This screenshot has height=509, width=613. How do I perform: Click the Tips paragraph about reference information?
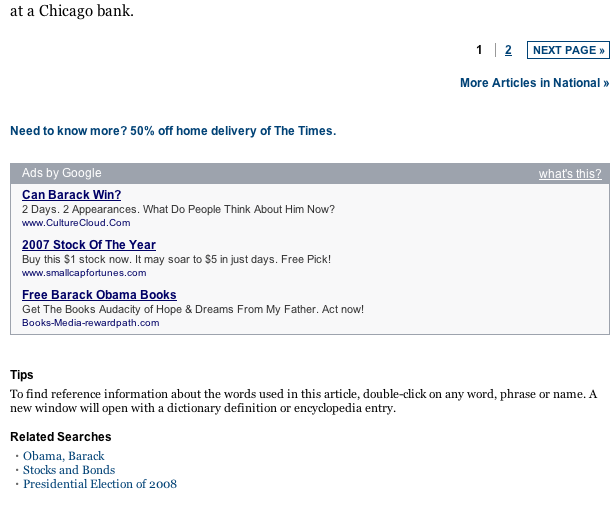(303, 401)
